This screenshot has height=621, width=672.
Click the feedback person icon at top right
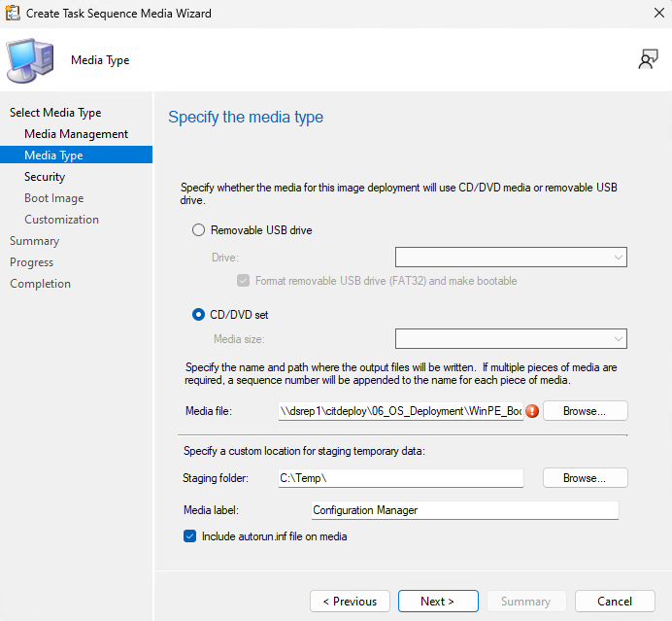click(x=648, y=59)
